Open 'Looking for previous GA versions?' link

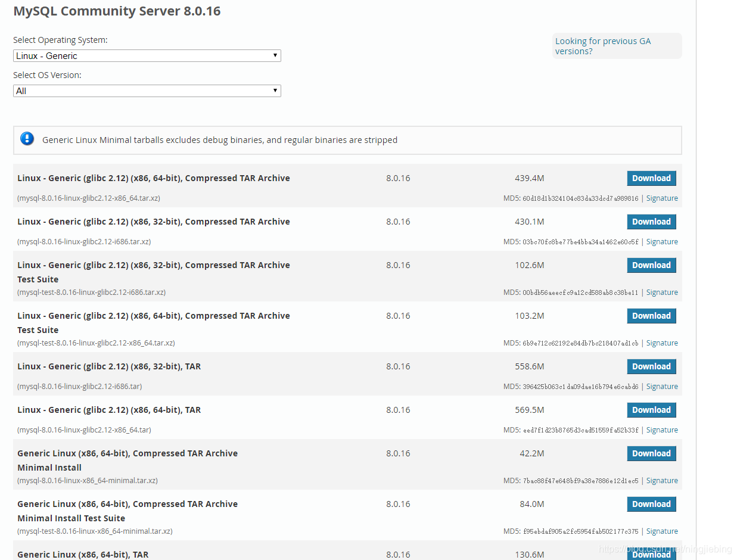tap(603, 46)
